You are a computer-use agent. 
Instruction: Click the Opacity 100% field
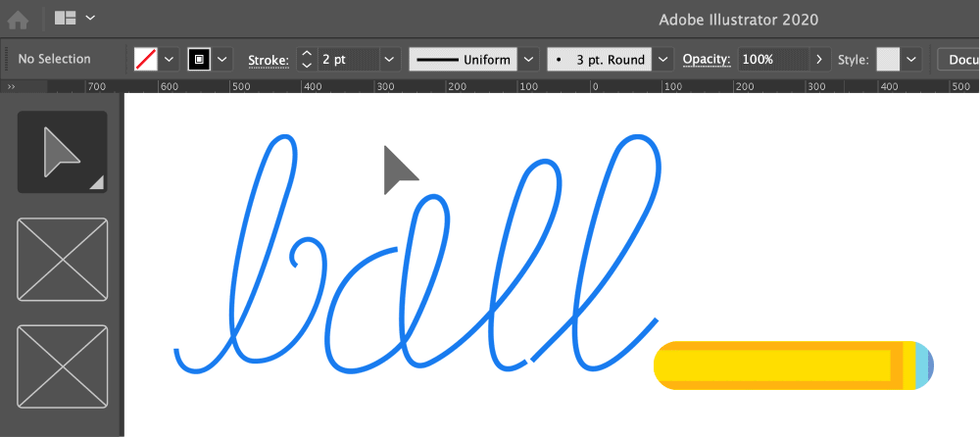[x=772, y=59]
